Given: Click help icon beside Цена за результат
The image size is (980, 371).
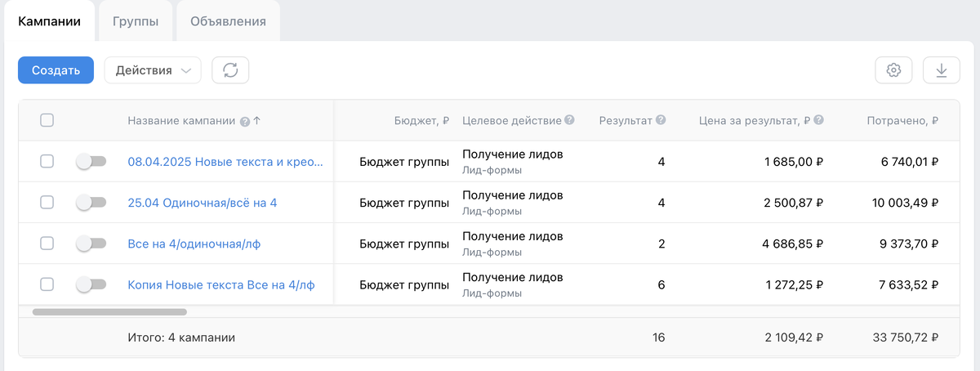Looking at the screenshot, I should [818, 120].
